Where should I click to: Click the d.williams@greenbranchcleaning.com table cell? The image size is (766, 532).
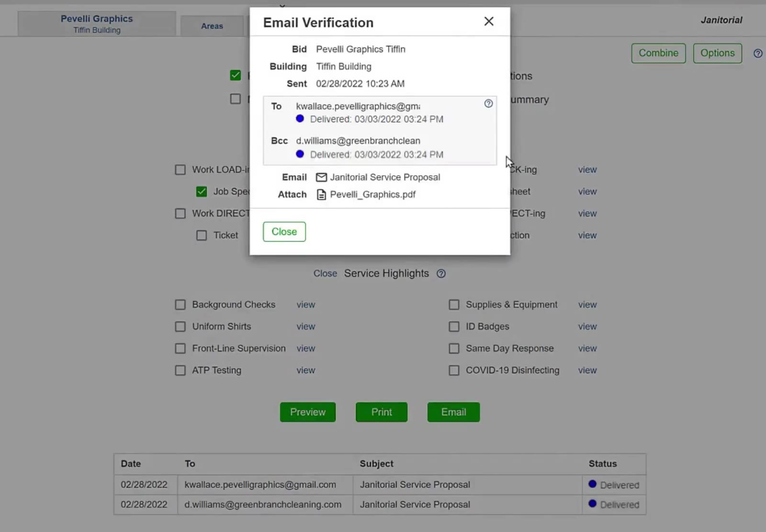point(265,505)
